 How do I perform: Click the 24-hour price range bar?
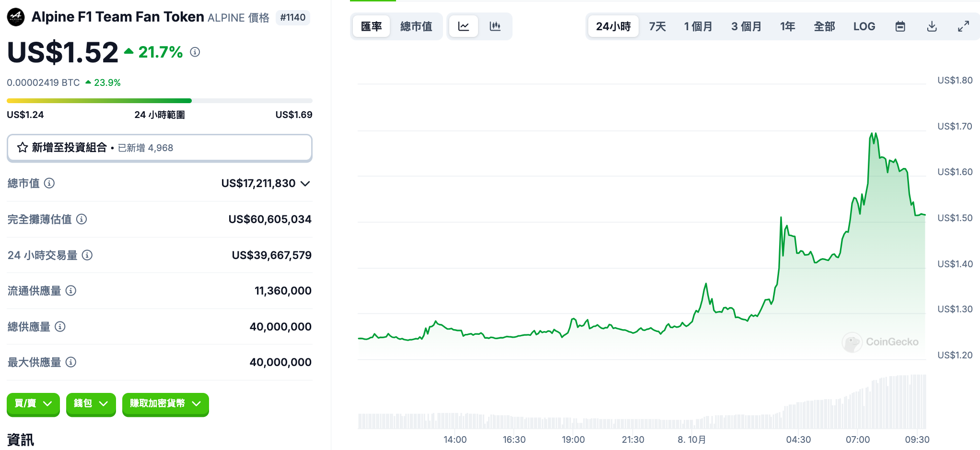(x=159, y=101)
